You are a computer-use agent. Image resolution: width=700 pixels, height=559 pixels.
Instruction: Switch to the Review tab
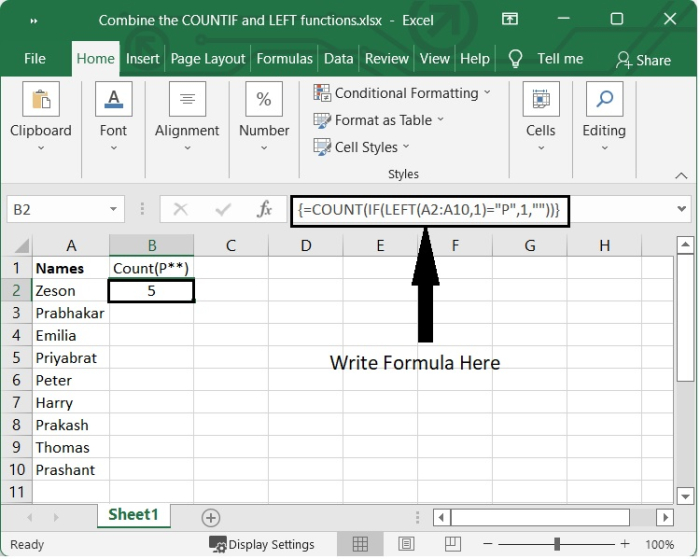pos(387,59)
